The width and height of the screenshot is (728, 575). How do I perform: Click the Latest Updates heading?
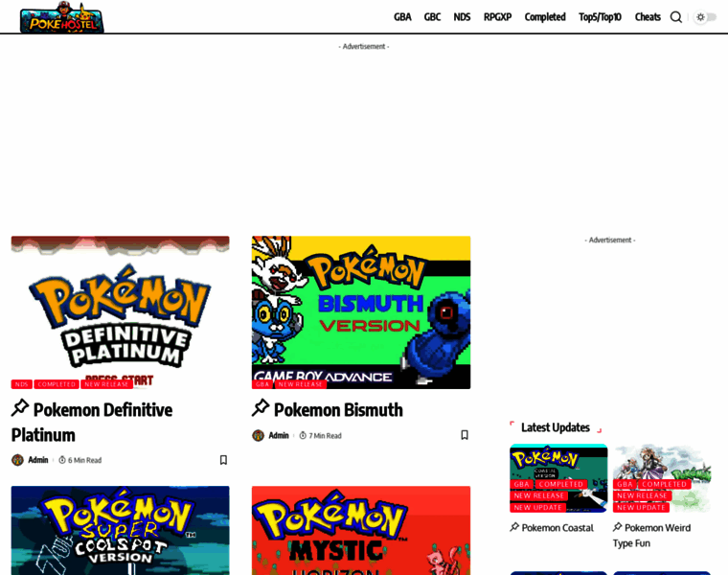(x=556, y=427)
